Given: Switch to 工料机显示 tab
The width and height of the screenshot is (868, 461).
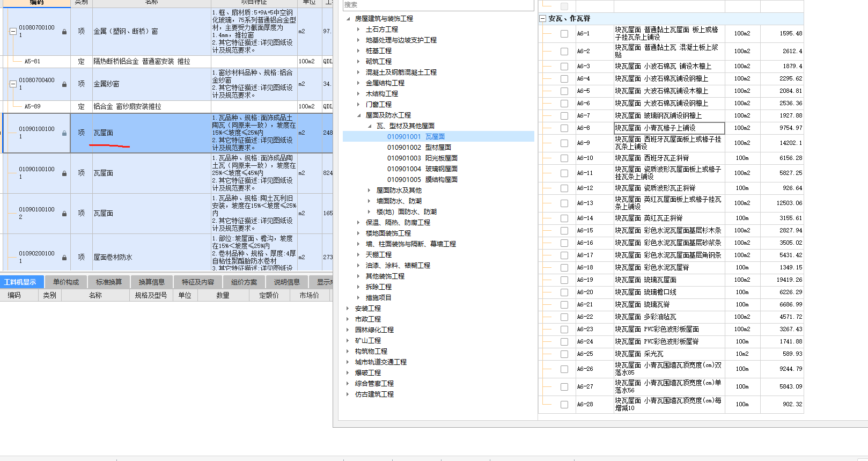Looking at the screenshot, I should click(x=20, y=282).
